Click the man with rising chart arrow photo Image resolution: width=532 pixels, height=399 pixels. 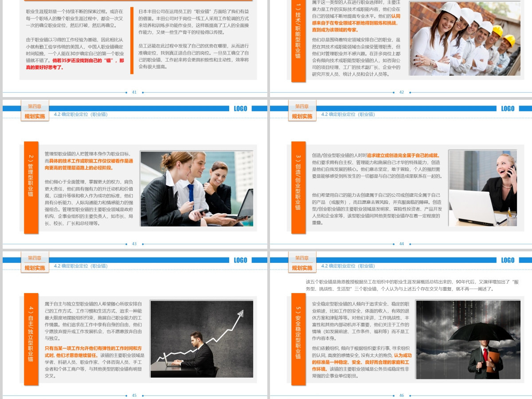(202, 339)
